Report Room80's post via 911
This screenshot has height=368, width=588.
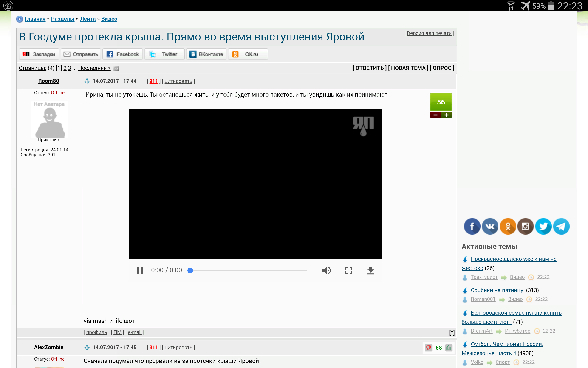[x=154, y=81]
